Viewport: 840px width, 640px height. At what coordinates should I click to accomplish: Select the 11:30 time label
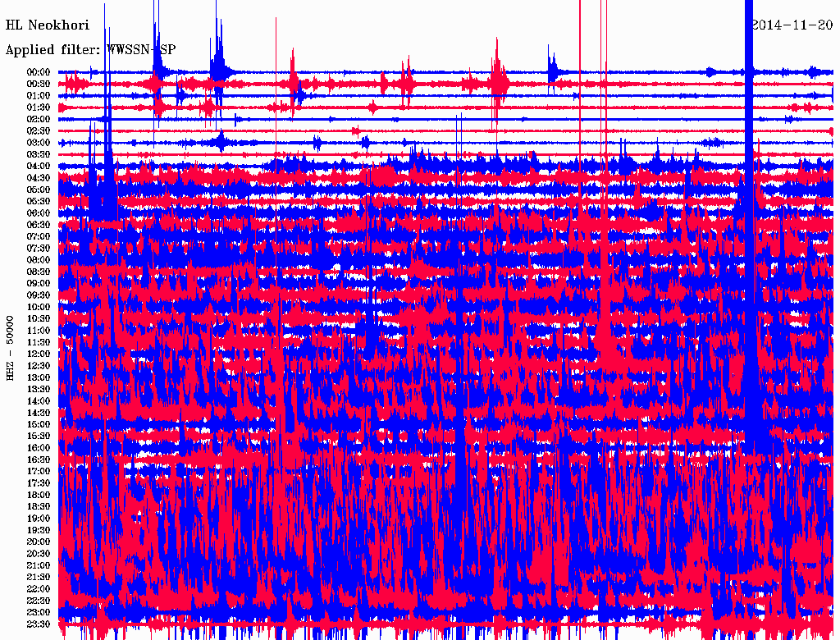click(38, 342)
